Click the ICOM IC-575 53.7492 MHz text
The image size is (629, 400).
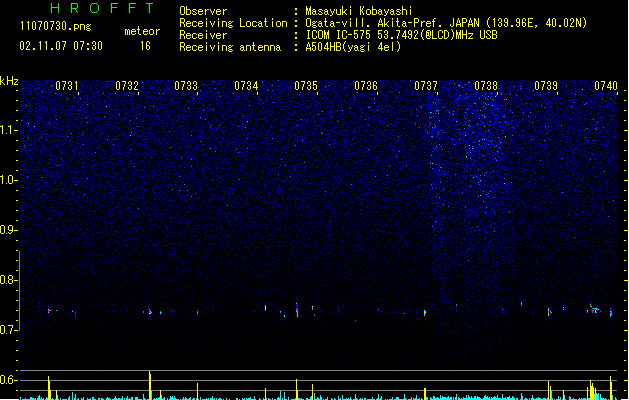(401, 35)
